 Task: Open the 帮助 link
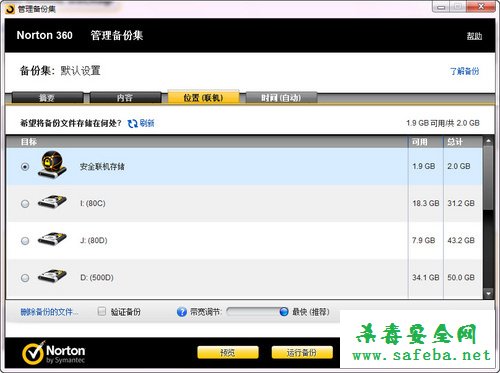[474, 36]
